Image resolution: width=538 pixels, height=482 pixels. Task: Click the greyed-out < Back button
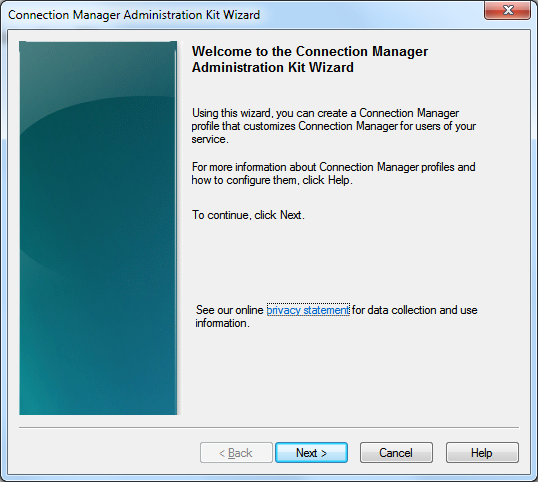point(236,452)
